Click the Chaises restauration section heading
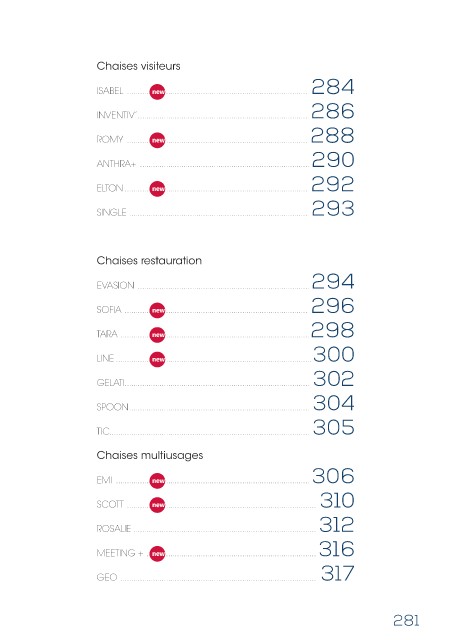This screenshot has width=452, height=640. [149, 260]
